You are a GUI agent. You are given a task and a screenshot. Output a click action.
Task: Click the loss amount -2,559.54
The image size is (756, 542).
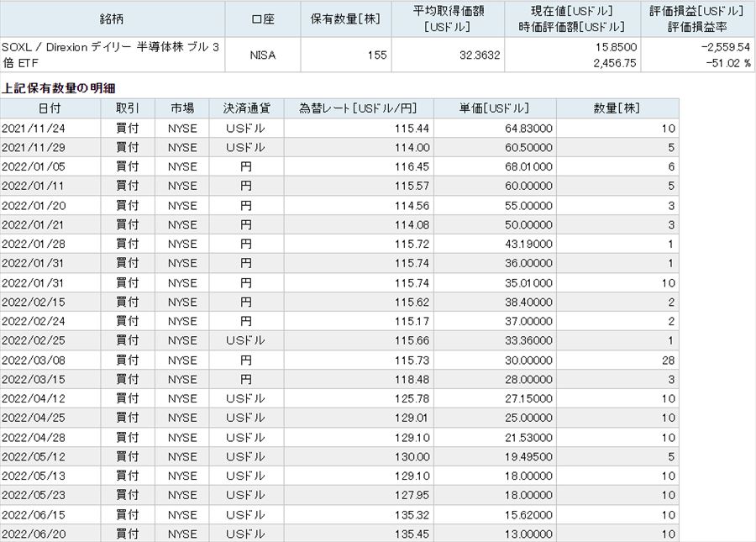pos(726,47)
